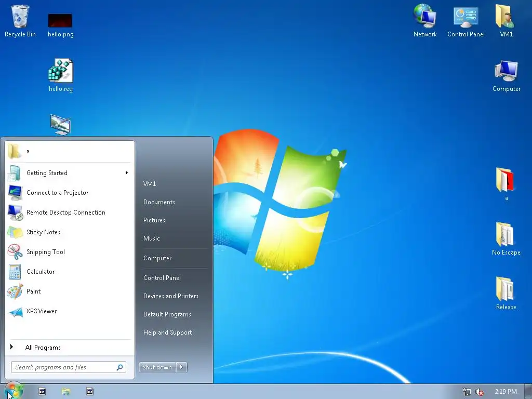532x399 pixels.
Task: Open shut down options arrow
Action: 181,367
